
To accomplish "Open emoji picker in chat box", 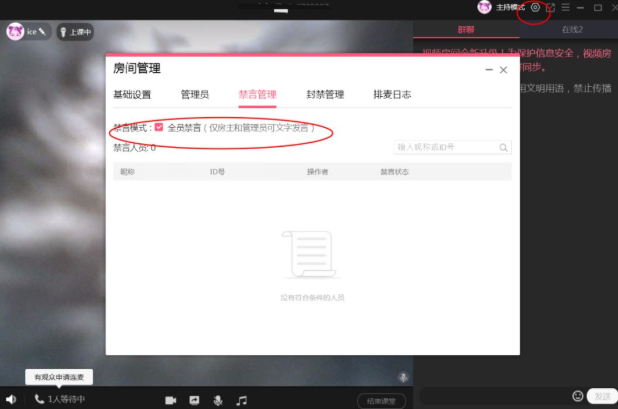I will tap(577, 396).
